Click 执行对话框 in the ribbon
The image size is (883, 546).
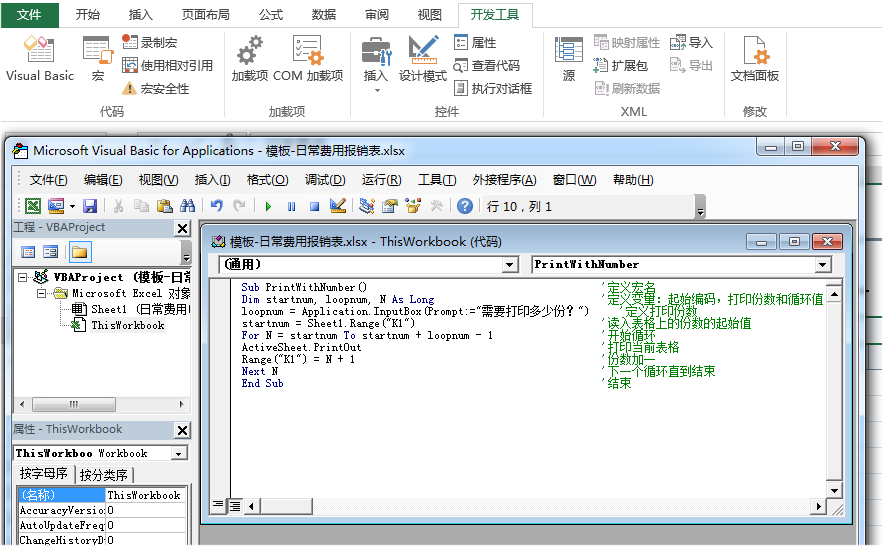pos(493,88)
